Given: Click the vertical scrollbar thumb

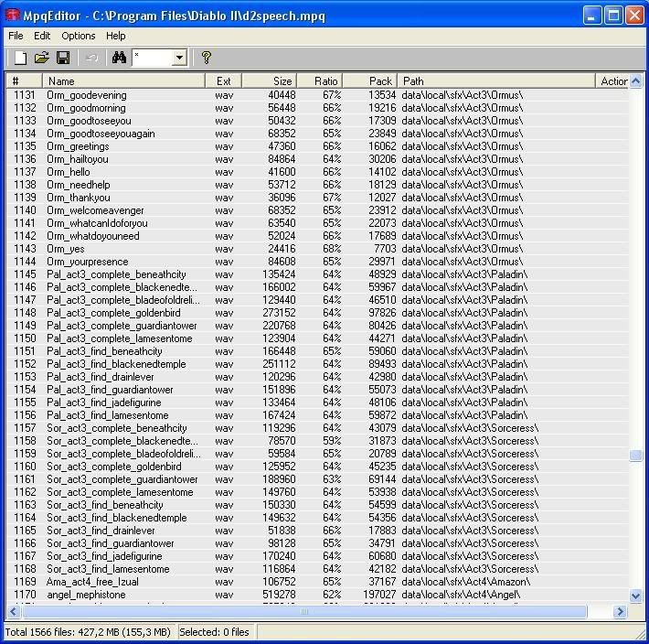Looking at the screenshot, I should click(635, 456).
